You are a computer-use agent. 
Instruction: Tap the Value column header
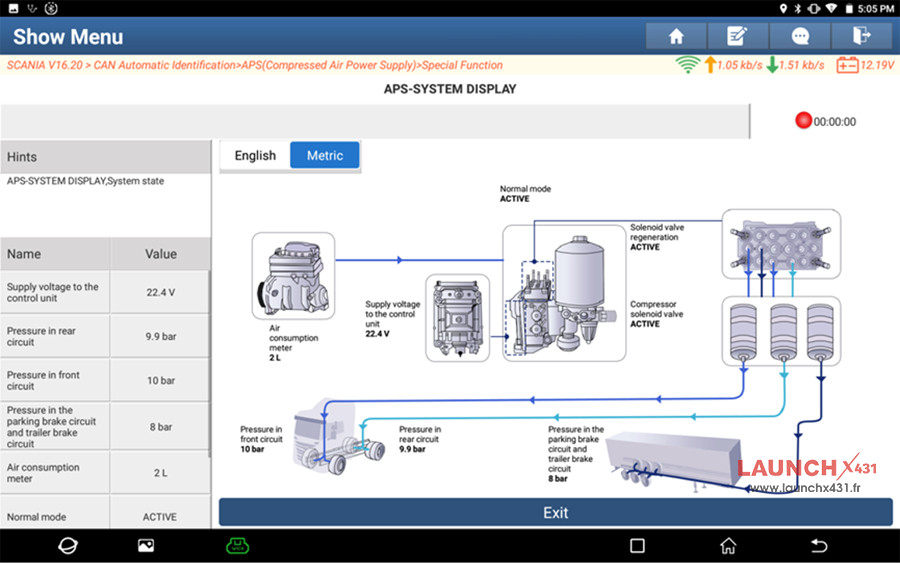point(161,254)
